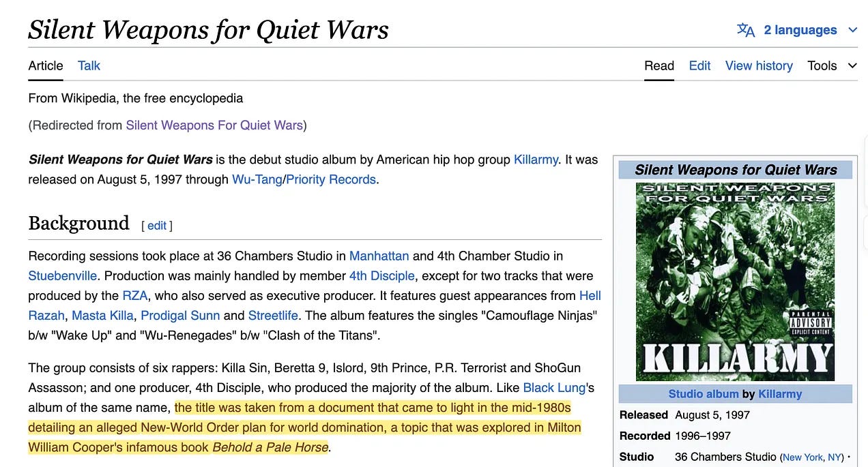Open the Masta Killa link

pyautogui.click(x=102, y=315)
